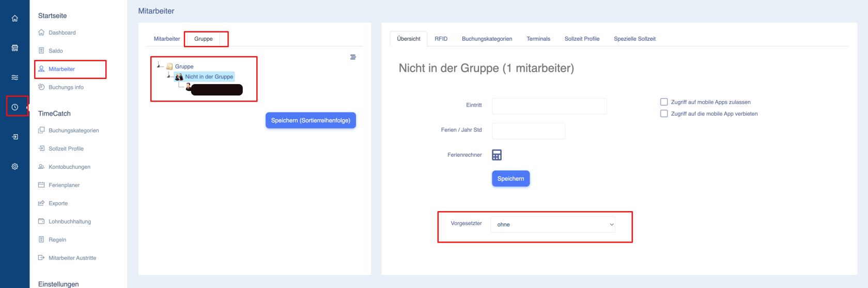Check Zugriff auf die mobile App verbieten
868x288 pixels.
(664, 114)
